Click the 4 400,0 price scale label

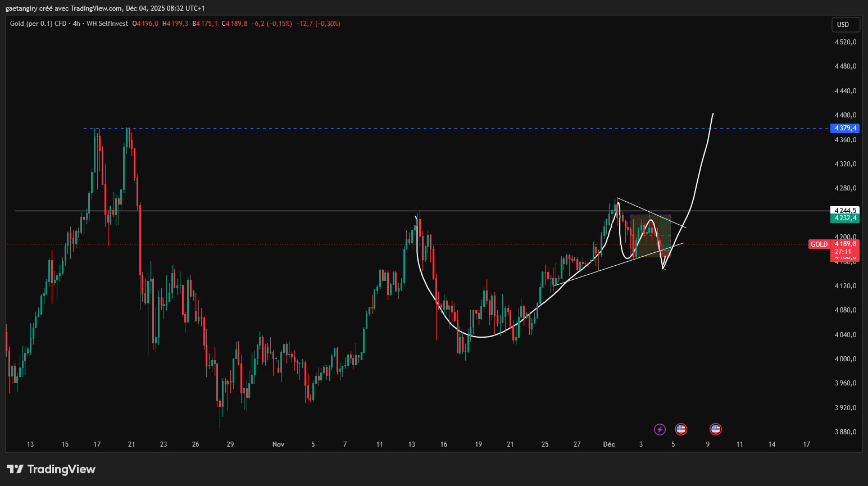click(x=846, y=115)
